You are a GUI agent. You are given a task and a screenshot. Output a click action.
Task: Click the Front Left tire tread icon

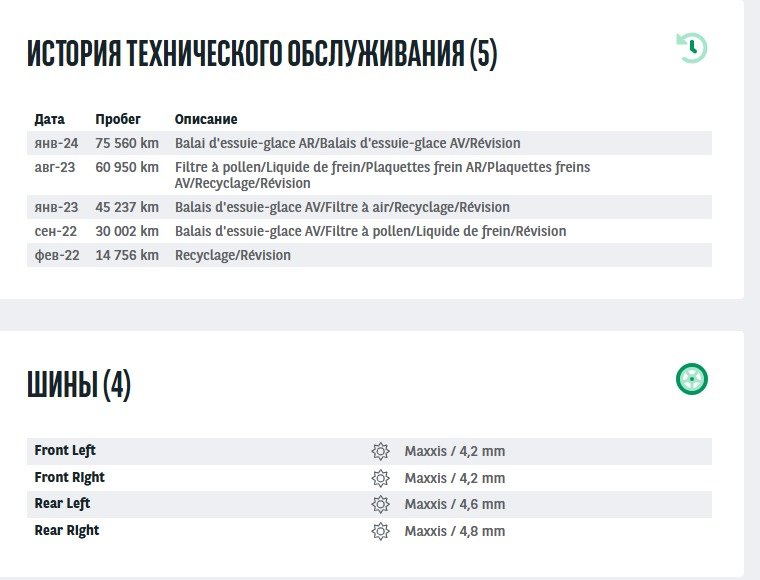380,451
